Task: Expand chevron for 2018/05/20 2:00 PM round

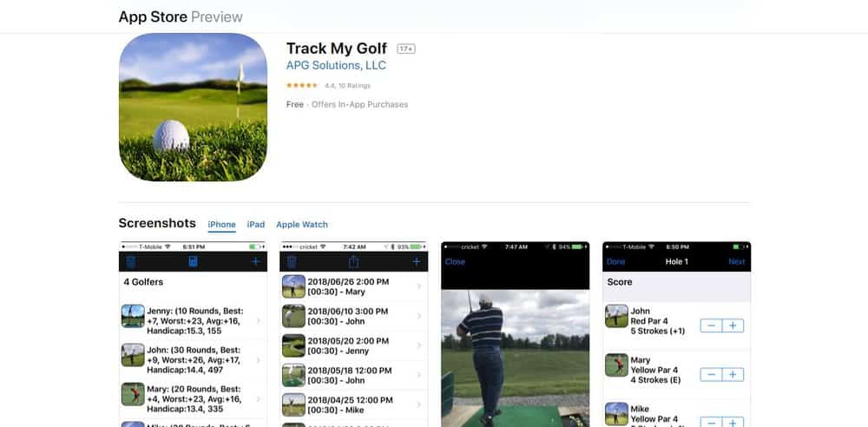Action: coord(419,345)
